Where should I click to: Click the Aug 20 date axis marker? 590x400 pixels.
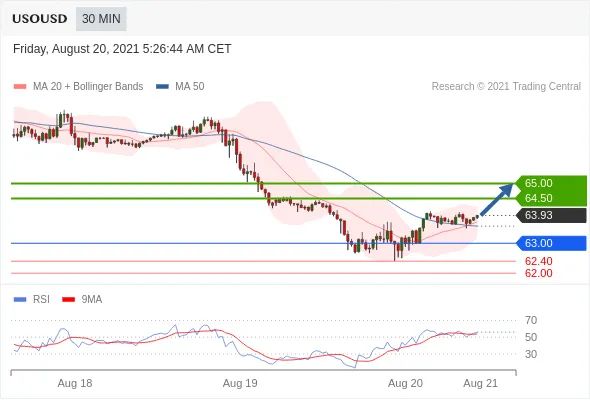click(405, 383)
